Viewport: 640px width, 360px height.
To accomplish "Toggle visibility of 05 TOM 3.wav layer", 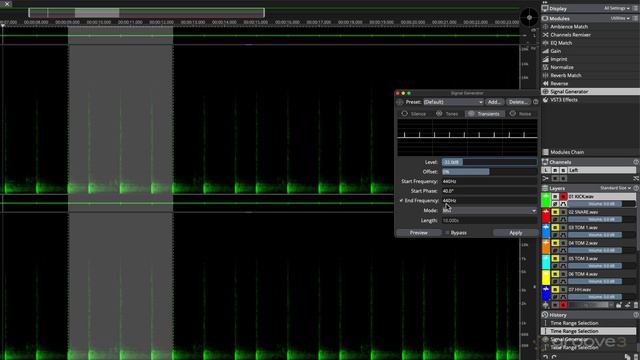I will [x=555, y=259].
